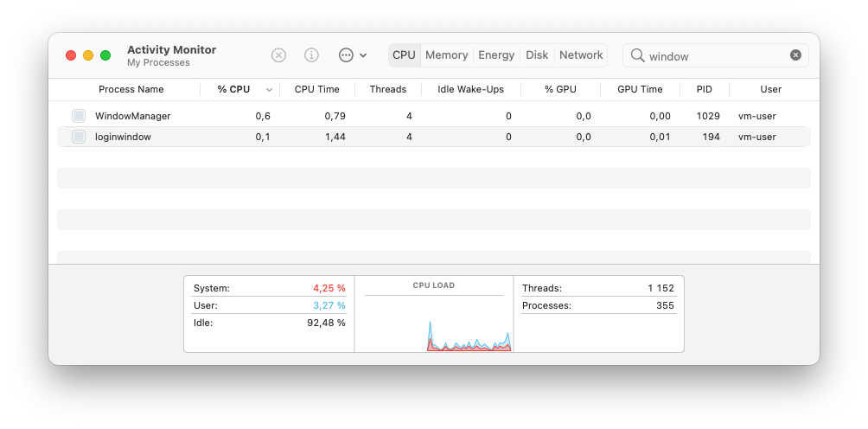
Task: Minimize the Activity Monitor window
Action: [88, 55]
